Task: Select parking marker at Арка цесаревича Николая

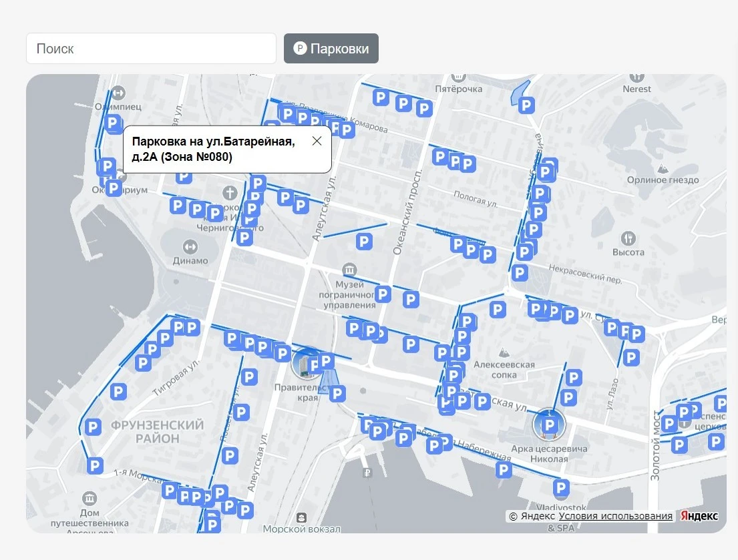Action: 549,425
